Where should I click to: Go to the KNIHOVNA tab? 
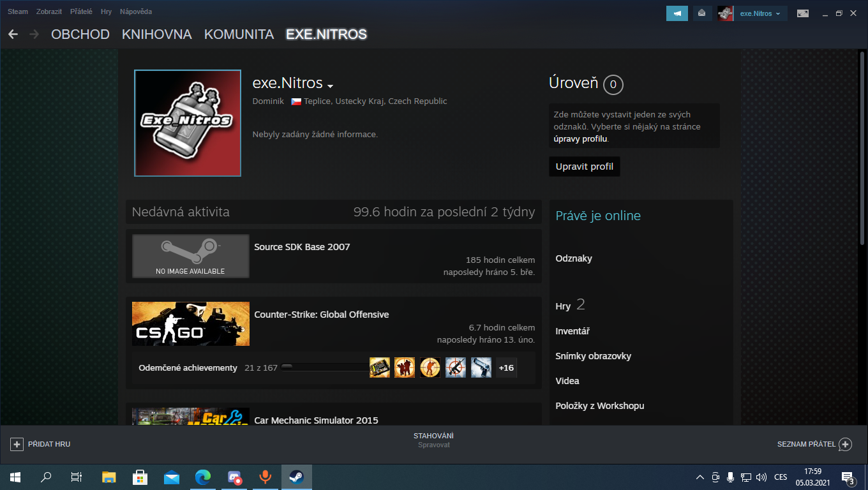(x=157, y=34)
